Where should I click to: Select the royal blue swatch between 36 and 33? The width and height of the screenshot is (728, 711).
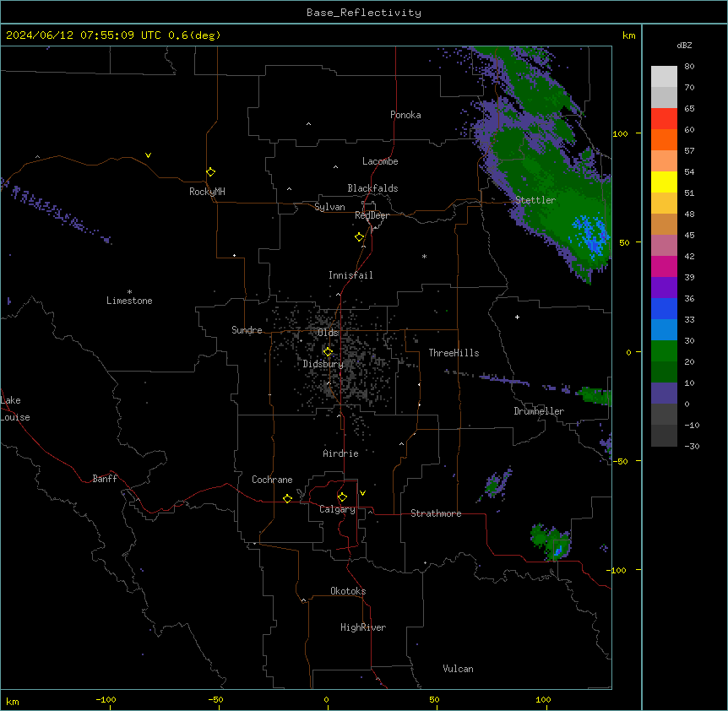pyautogui.click(x=664, y=308)
